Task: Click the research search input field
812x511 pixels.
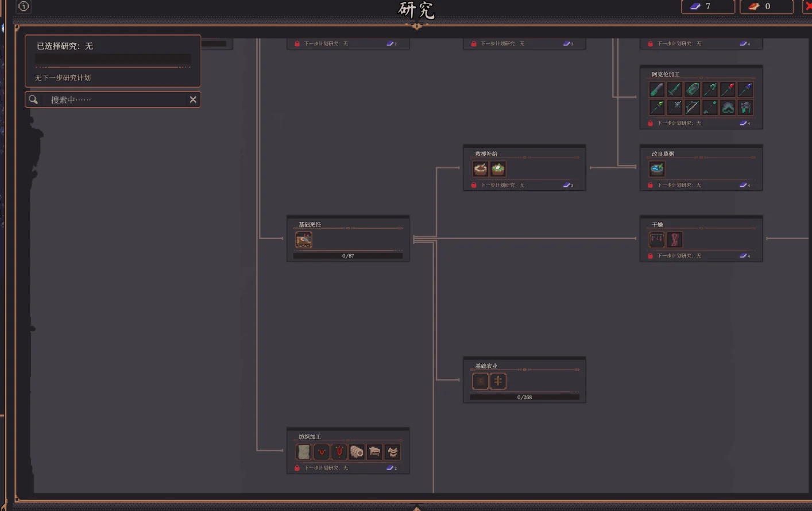Action: [113, 99]
